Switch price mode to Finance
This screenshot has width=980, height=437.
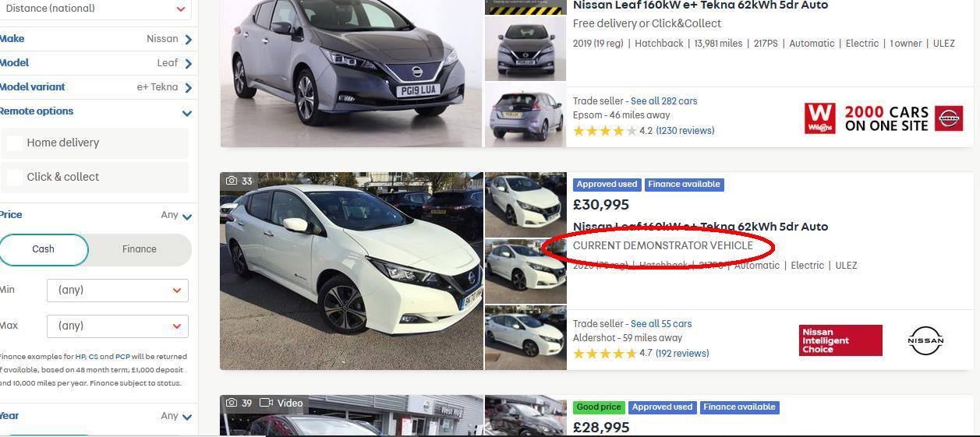coord(140,249)
